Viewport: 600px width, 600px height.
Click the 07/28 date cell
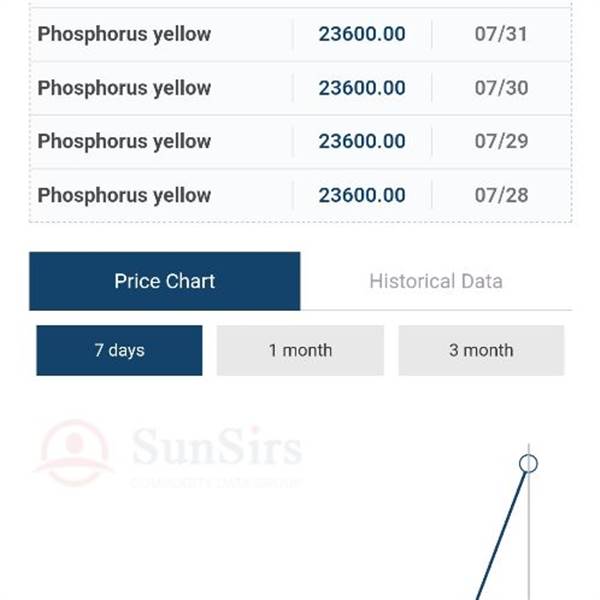point(501,195)
